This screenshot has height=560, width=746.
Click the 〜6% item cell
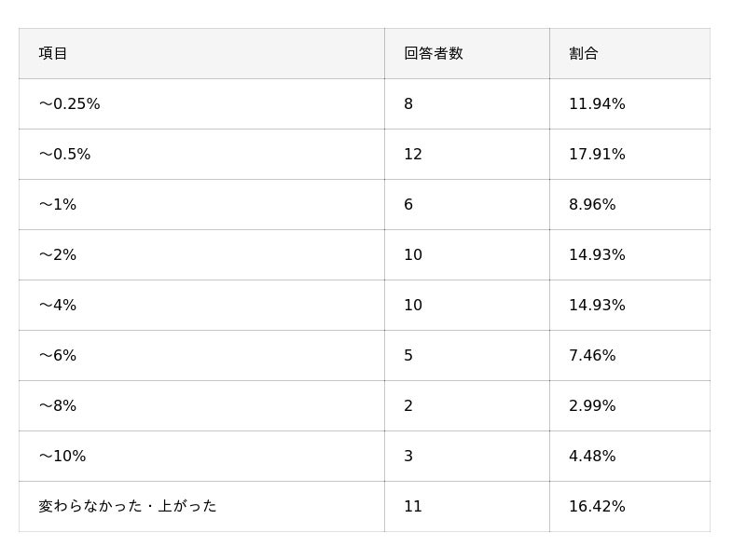[x=57, y=356]
